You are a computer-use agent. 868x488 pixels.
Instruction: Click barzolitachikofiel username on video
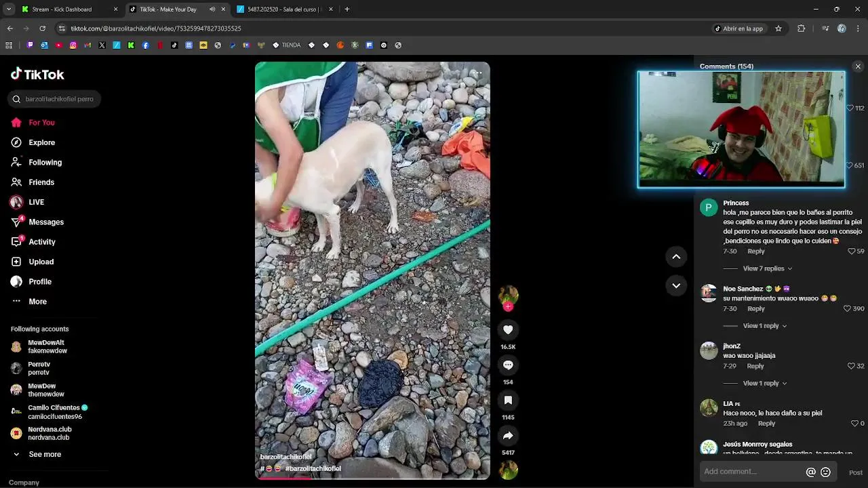click(x=285, y=457)
